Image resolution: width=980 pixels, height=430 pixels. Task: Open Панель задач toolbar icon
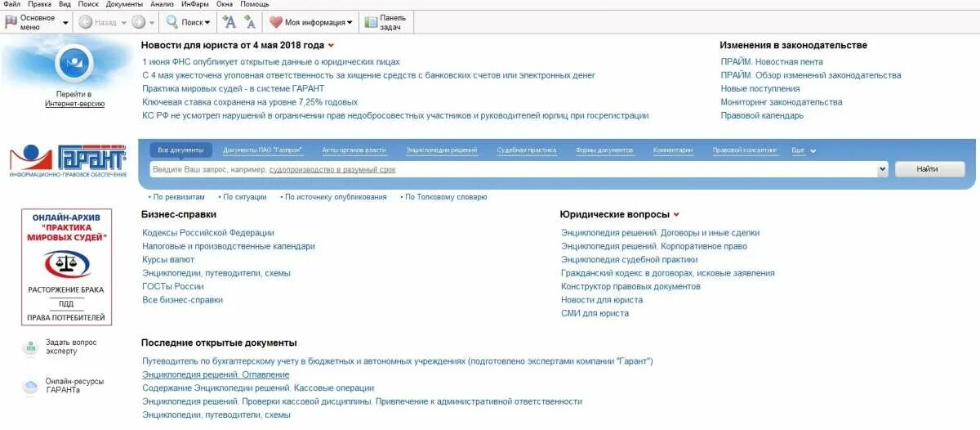(x=371, y=22)
